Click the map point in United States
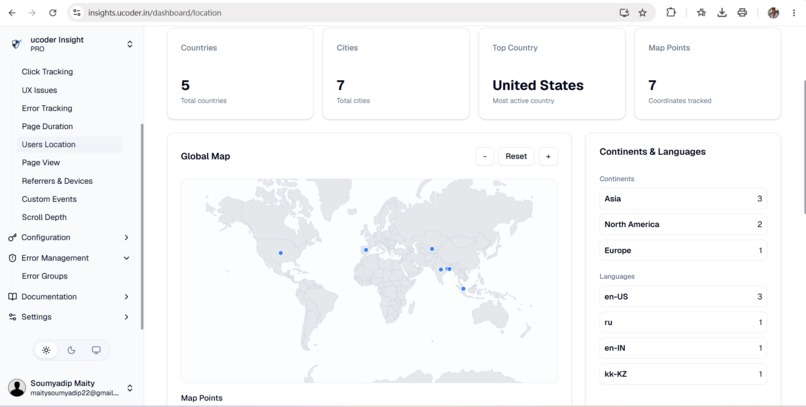Image resolution: width=806 pixels, height=407 pixels. pos(281,253)
